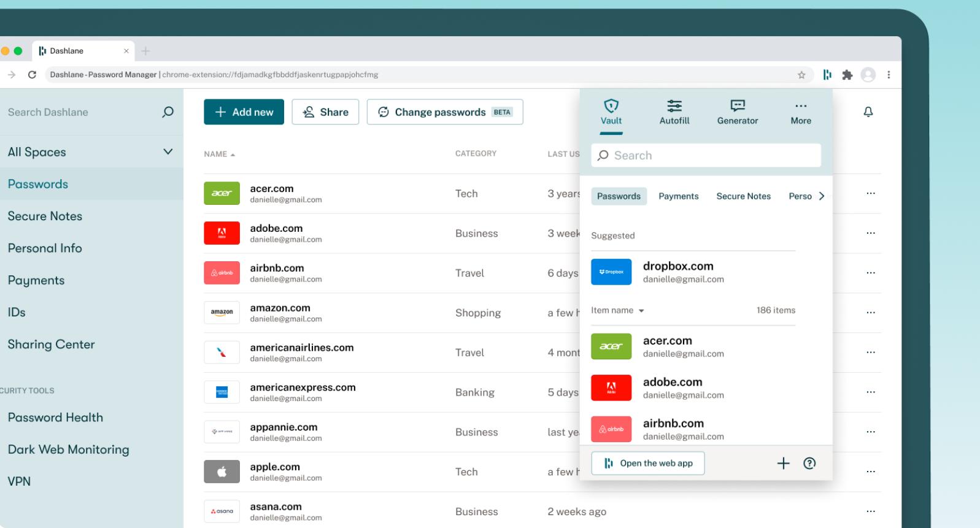Select airbnb.com in popup list
This screenshot has height=528, width=980.
(x=693, y=429)
